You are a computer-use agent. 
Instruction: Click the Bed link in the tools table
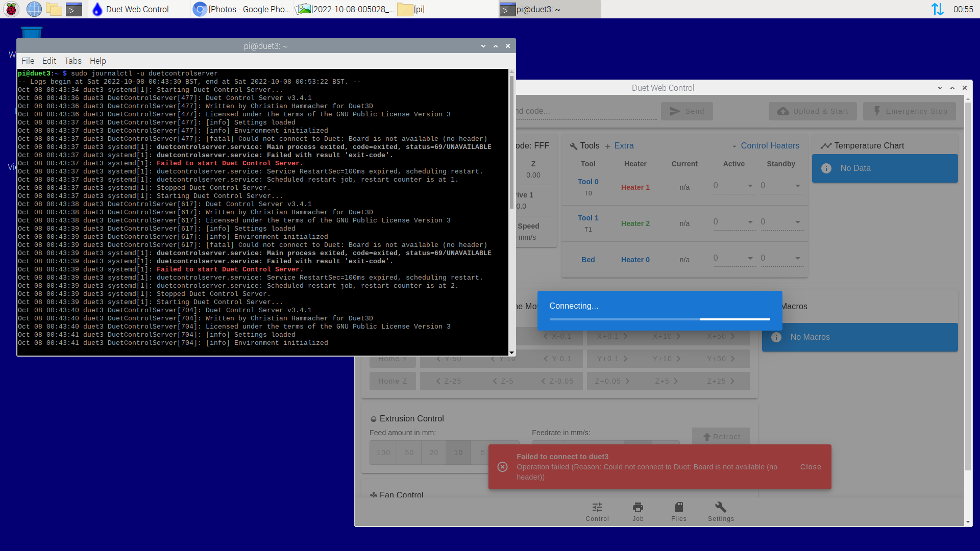pos(588,260)
